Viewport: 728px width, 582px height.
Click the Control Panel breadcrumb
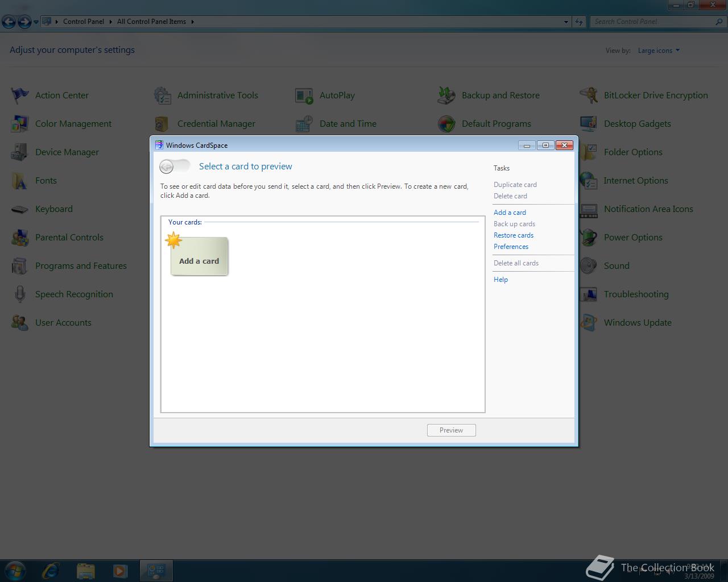[84, 22]
